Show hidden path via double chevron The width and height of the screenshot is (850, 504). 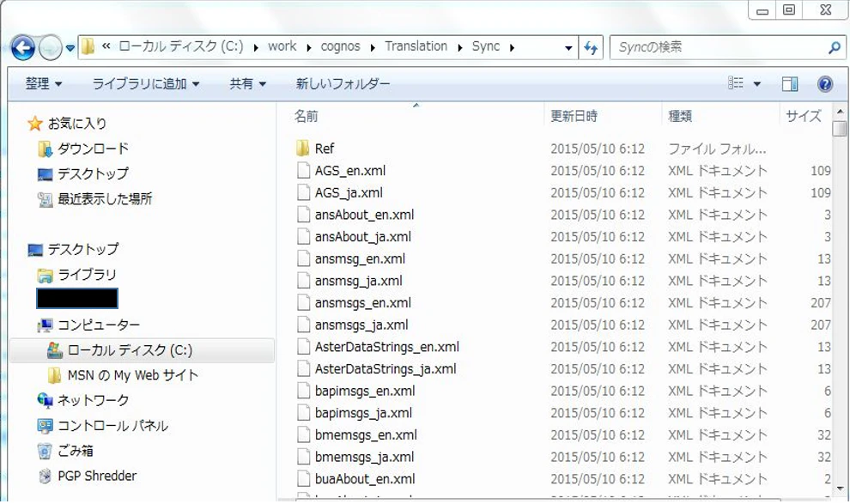pos(106,46)
